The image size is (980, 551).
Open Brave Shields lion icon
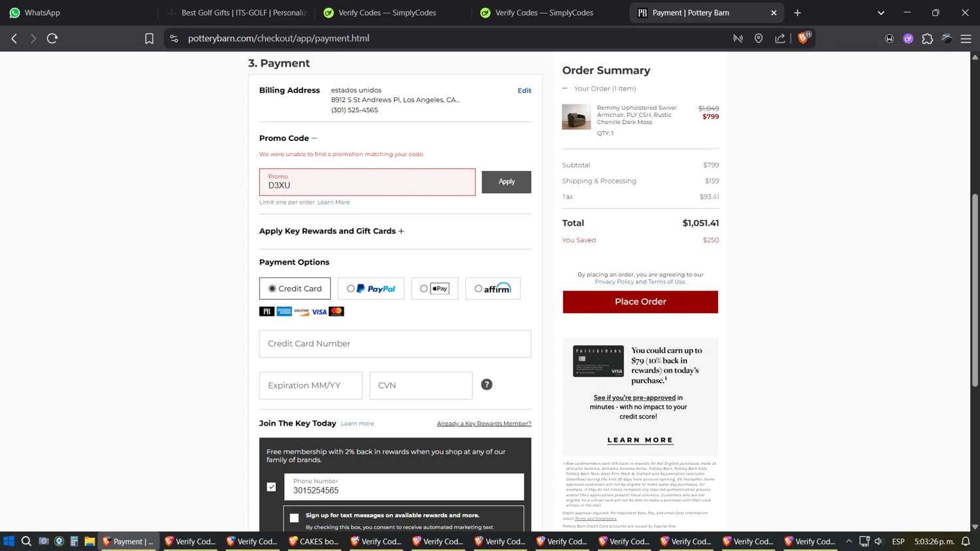click(x=804, y=38)
